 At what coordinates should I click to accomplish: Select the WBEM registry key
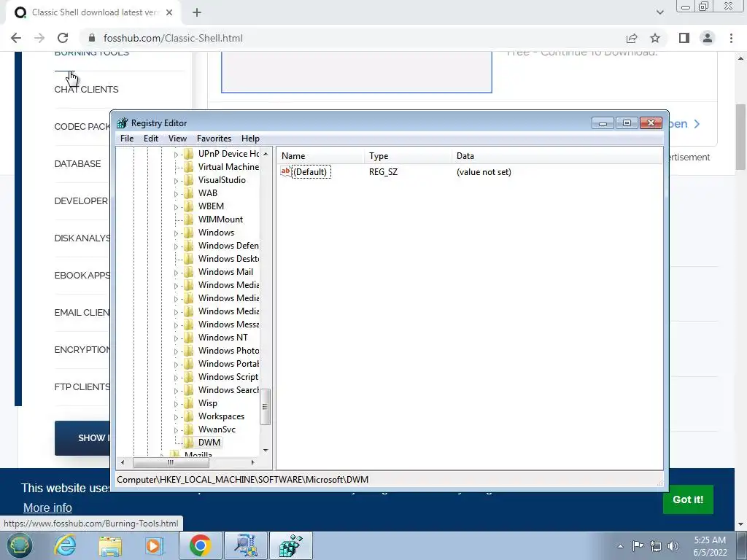211,206
